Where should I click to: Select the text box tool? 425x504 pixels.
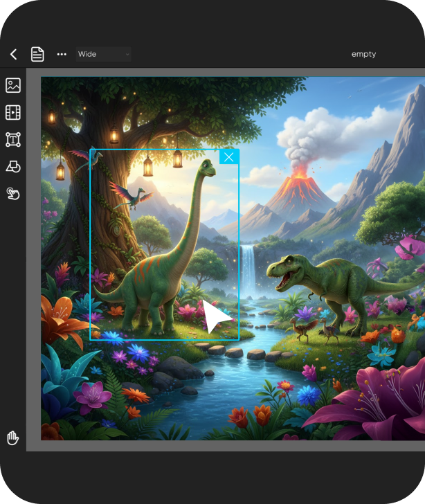pos(13,140)
